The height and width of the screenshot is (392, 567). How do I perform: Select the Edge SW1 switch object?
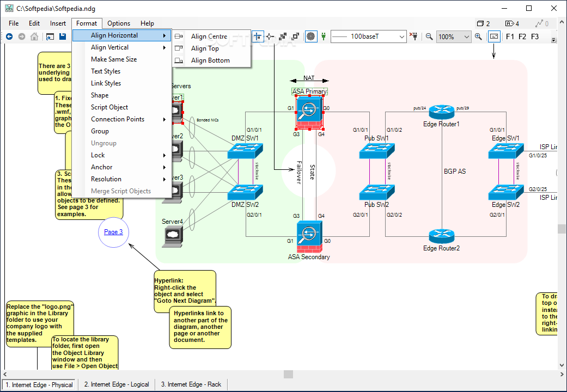tap(506, 151)
